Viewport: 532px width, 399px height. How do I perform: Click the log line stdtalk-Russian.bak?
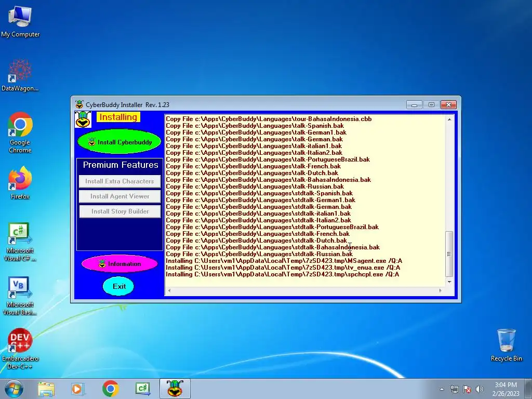pos(259,254)
